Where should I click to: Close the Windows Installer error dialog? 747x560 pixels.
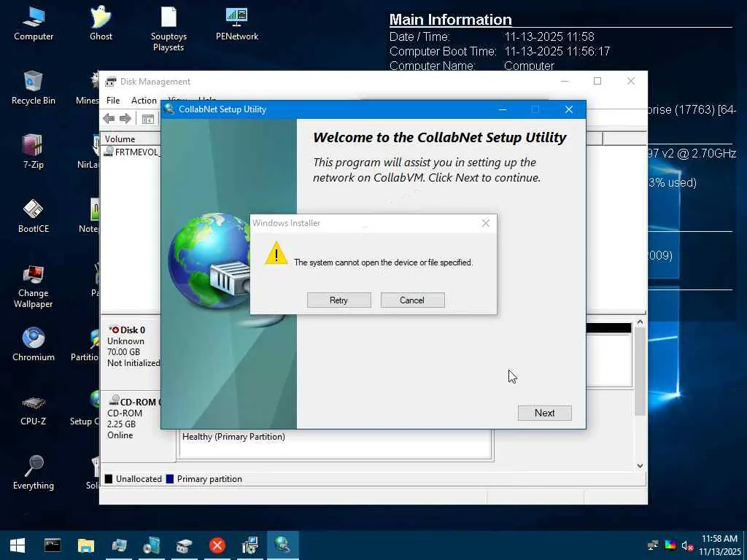[x=485, y=223]
